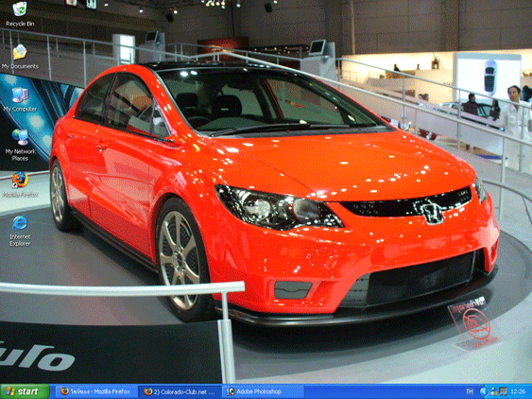Click the Windows Messenger tray icon
532x399 pixels.
point(494,391)
